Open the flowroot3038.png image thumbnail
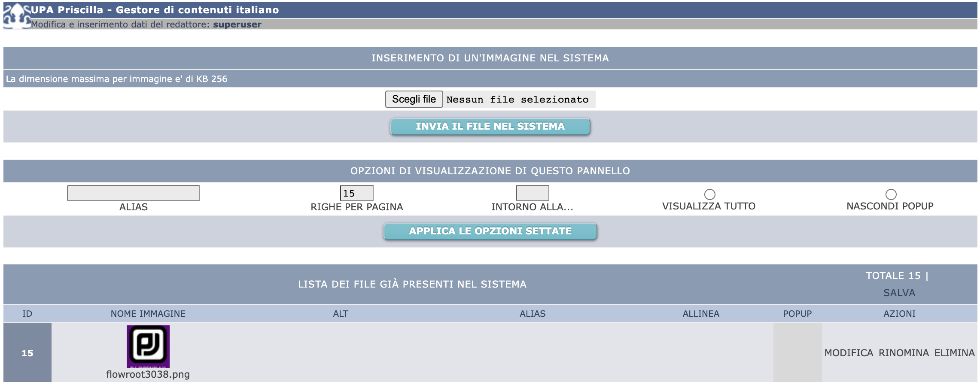This screenshot has height=382, width=980. tap(148, 346)
